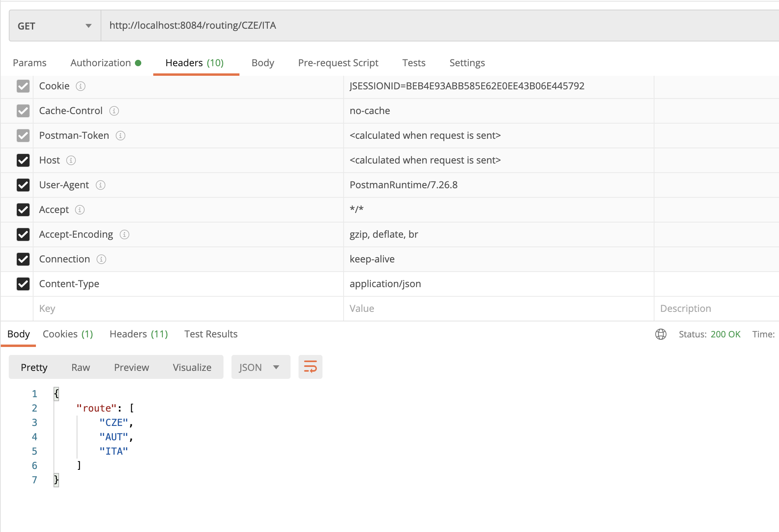Uncheck the Host header
The width and height of the screenshot is (779, 532).
click(23, 160)
